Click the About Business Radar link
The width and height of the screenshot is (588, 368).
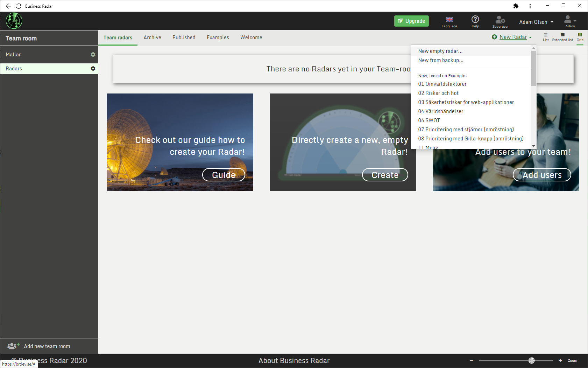tap(294, 361)
